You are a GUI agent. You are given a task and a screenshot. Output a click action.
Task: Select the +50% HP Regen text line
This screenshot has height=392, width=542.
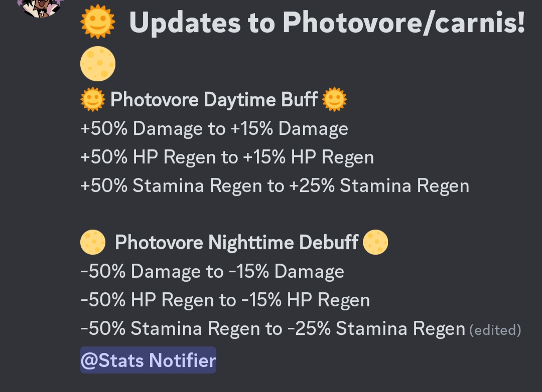[x=227, y=157]
